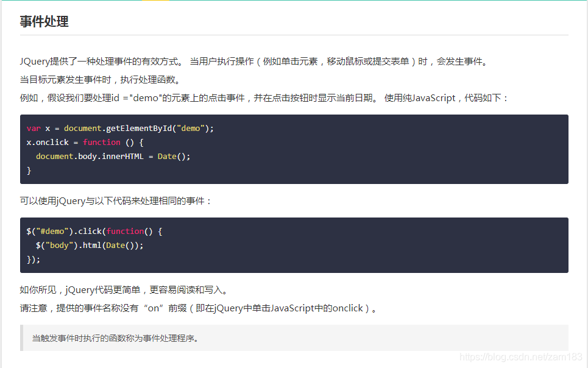Click the code line document.body.innerHTML = Date();
The height and width of the screenshot is (368, 588).
(x=113, y=157)
